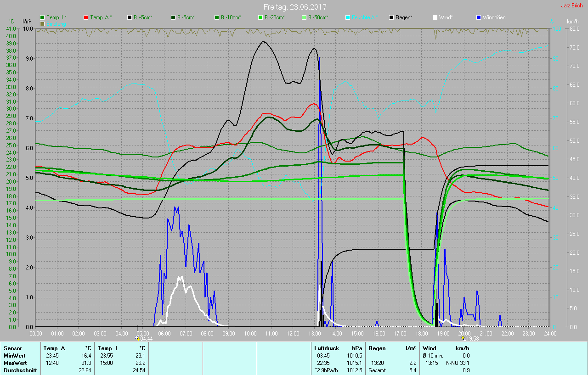The image size is (588, 375).
Task: Select the "MaxWert" row label
Action: coord(15,363)
